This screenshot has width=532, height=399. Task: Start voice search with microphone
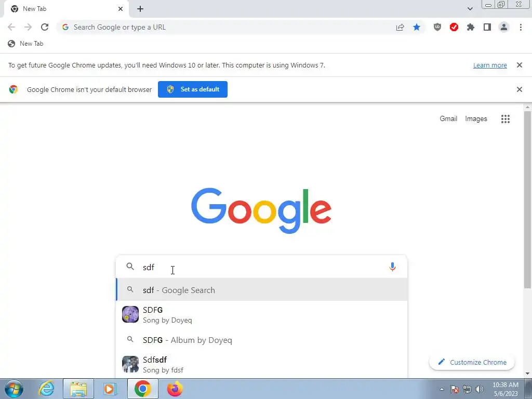[x=392, y=267]
